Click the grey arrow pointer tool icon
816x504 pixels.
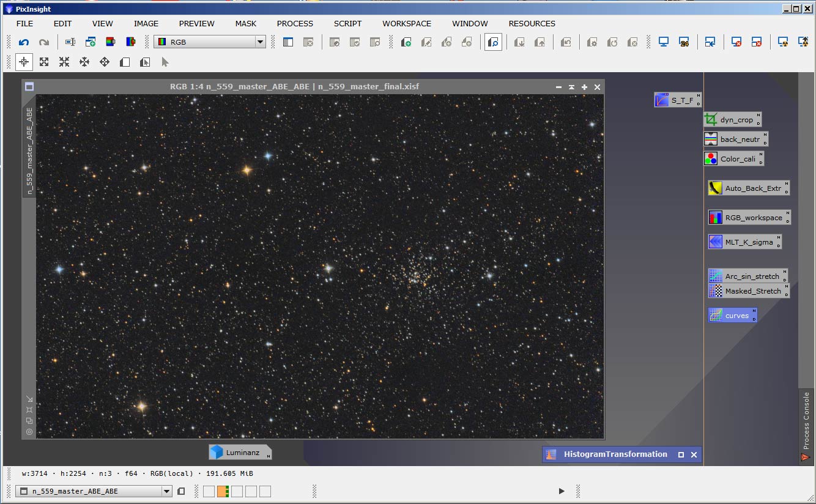(x=165, y=62)
